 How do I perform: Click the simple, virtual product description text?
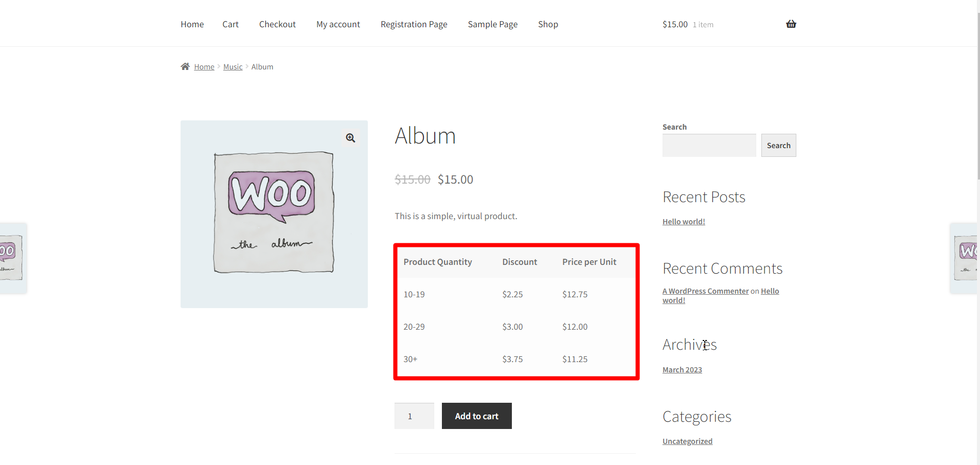tap(456, 216)
